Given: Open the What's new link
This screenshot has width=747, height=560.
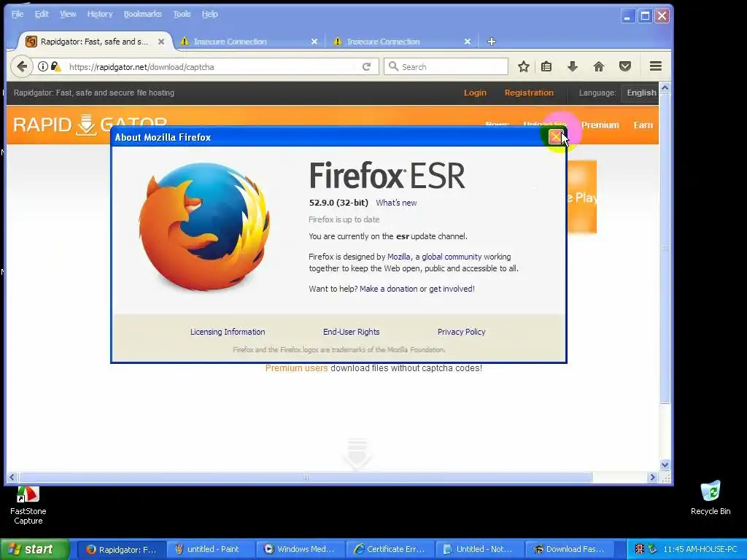Looking at the screenshot, I should tap(396, 203).
